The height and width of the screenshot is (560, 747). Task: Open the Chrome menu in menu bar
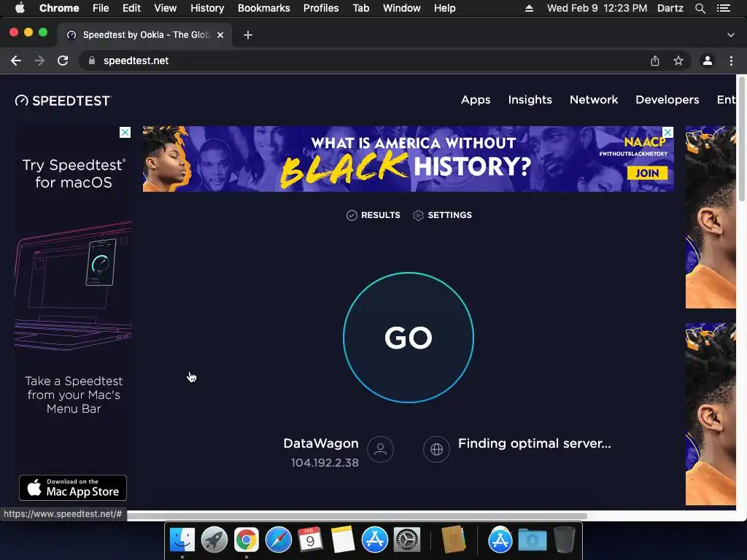tap(59, 8)
